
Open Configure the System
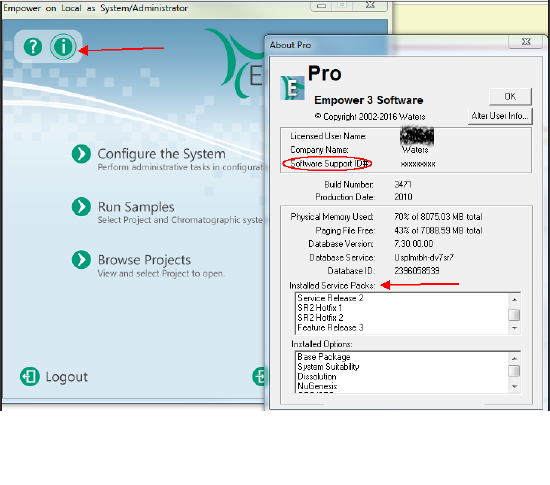pos(161,154)
